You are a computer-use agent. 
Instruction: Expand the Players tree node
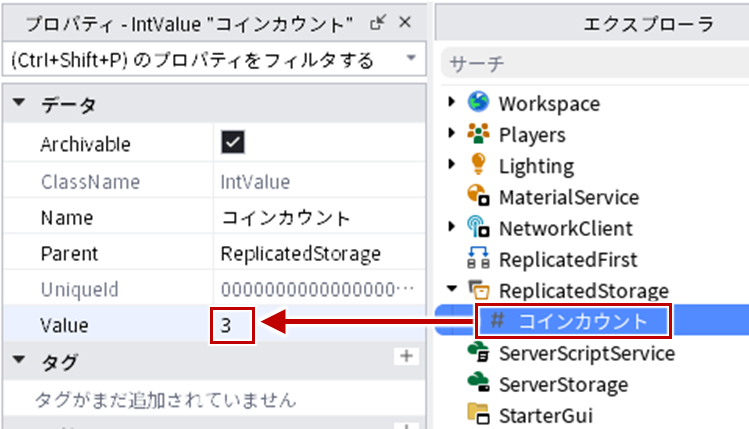tap(451, 133)
